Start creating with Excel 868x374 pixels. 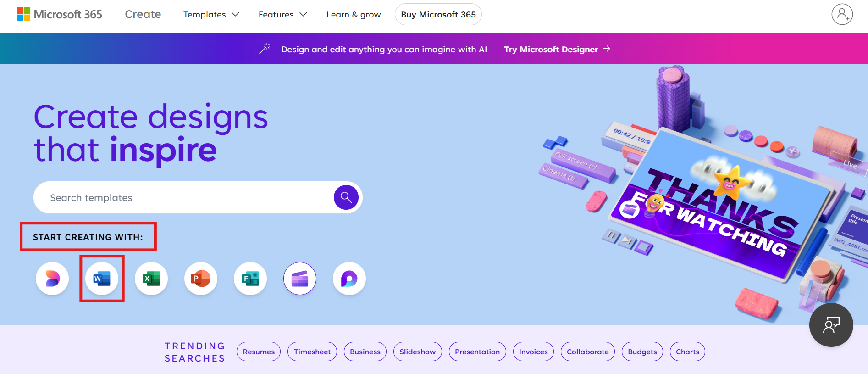point(151,279)
